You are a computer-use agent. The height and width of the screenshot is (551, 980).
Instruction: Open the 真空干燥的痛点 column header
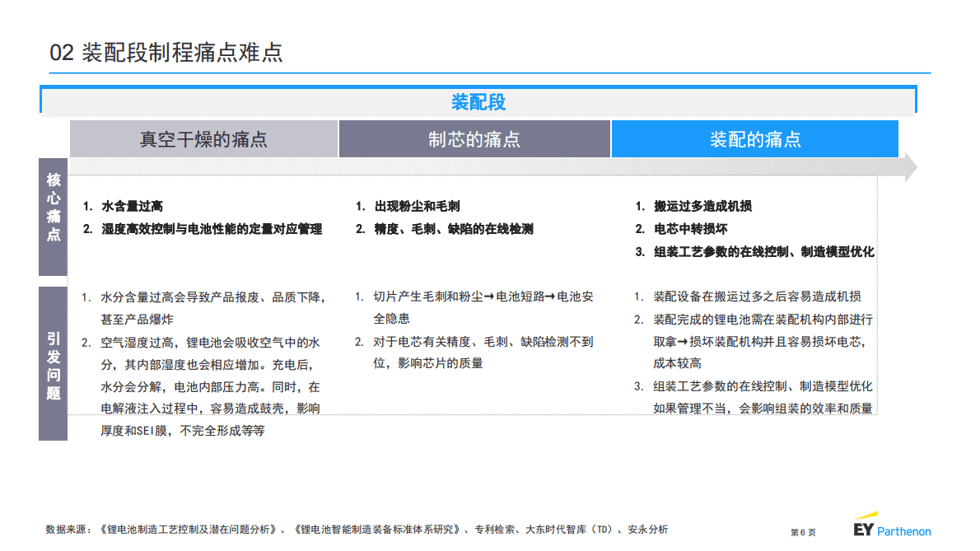pos(205,138)
